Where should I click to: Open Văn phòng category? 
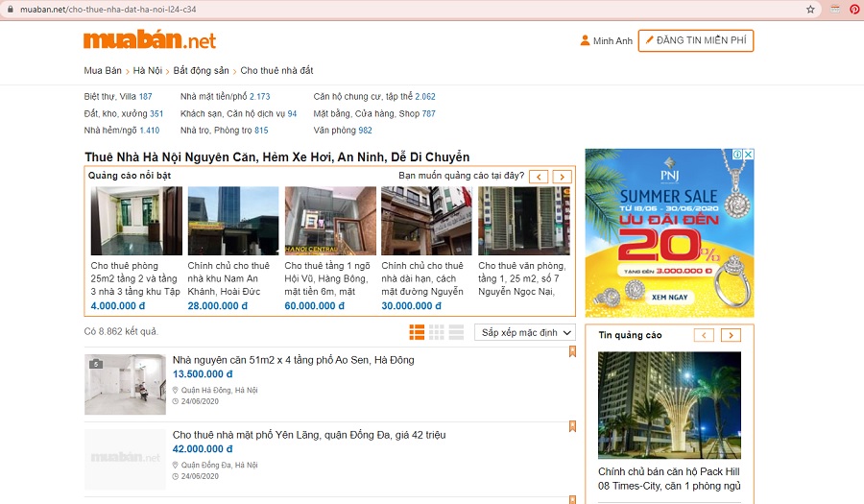(x=343, y=130)
